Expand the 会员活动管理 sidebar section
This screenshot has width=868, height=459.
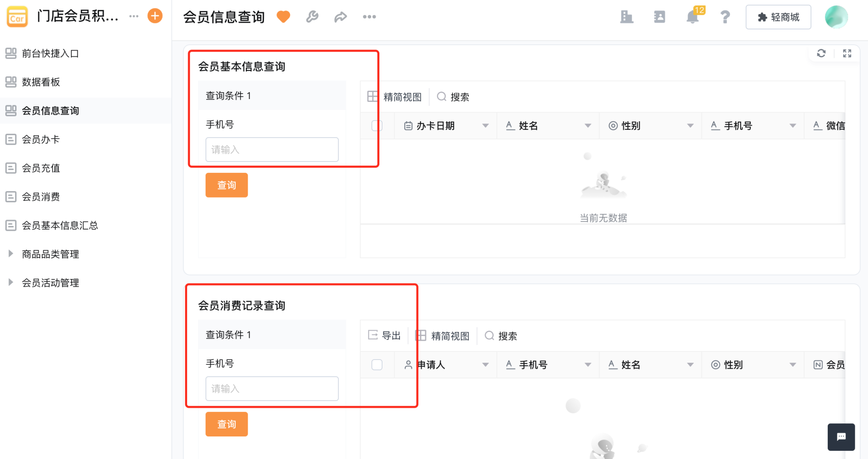[50, 282]
